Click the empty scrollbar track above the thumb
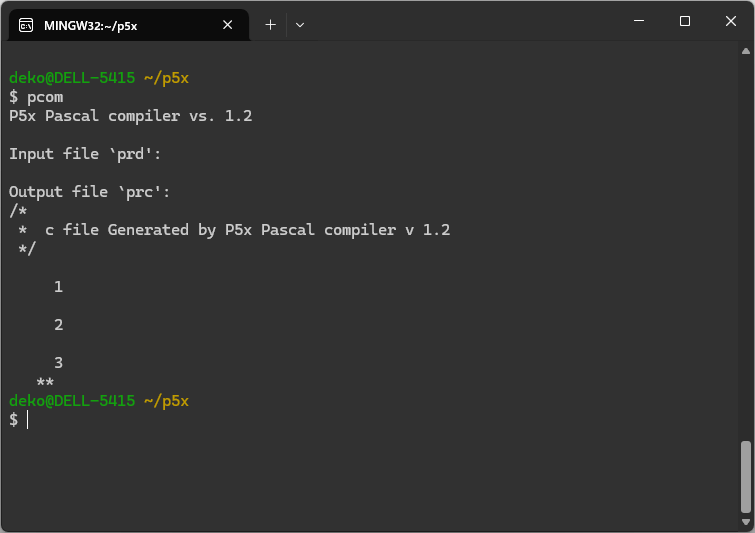Viewport: 755px width, 533px height. click(746, 248)
